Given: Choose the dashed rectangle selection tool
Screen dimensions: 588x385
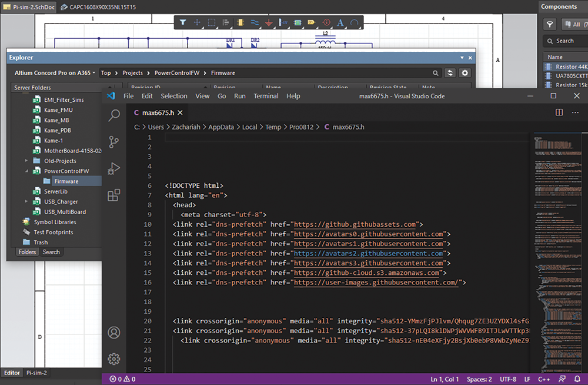Looking at the screenshot, I should pyautogui.click(x=212, y=22).
